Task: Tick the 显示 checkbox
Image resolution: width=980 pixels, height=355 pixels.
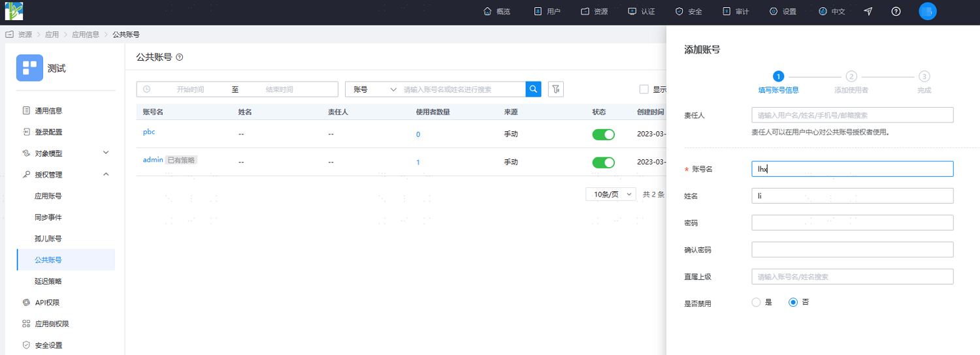Action: click(644, 89)
